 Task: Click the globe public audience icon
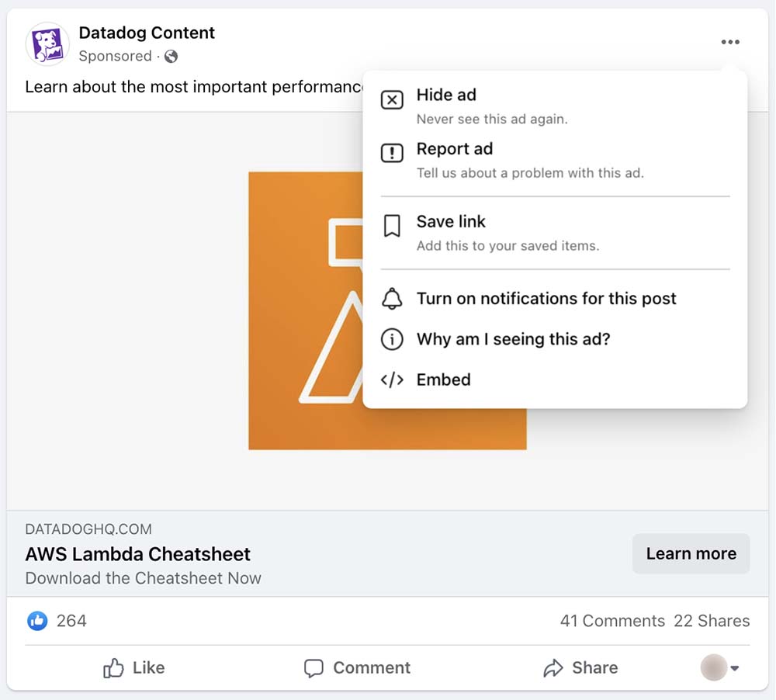171,57
